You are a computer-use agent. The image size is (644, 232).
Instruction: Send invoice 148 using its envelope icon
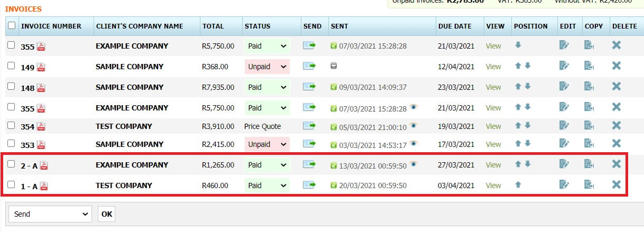pyautogui.click(x=309, y=87)
